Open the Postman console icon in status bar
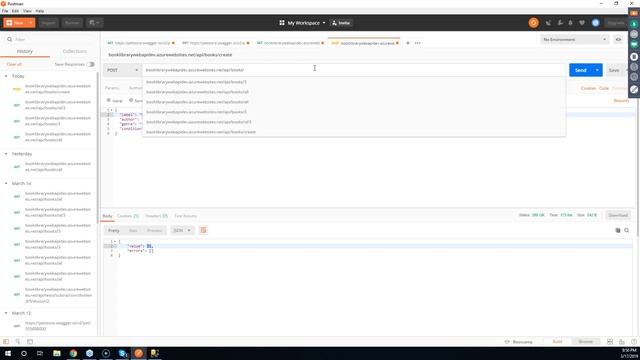 click(30, 342)
